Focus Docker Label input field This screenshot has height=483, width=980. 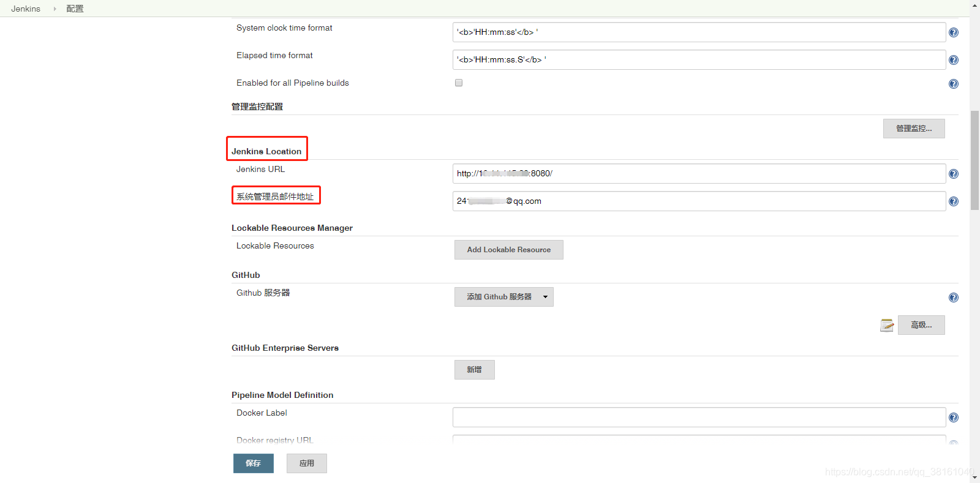(x=699, y=417)
